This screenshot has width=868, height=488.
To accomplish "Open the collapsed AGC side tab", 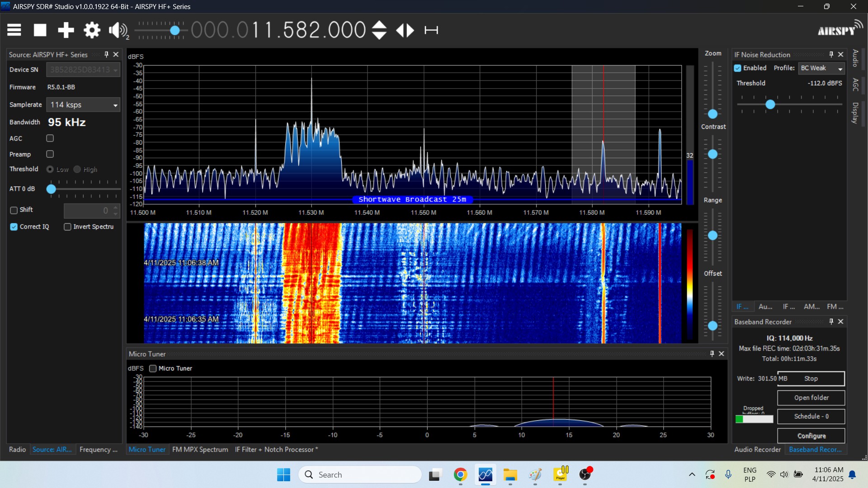I will [x=855, y=84].
